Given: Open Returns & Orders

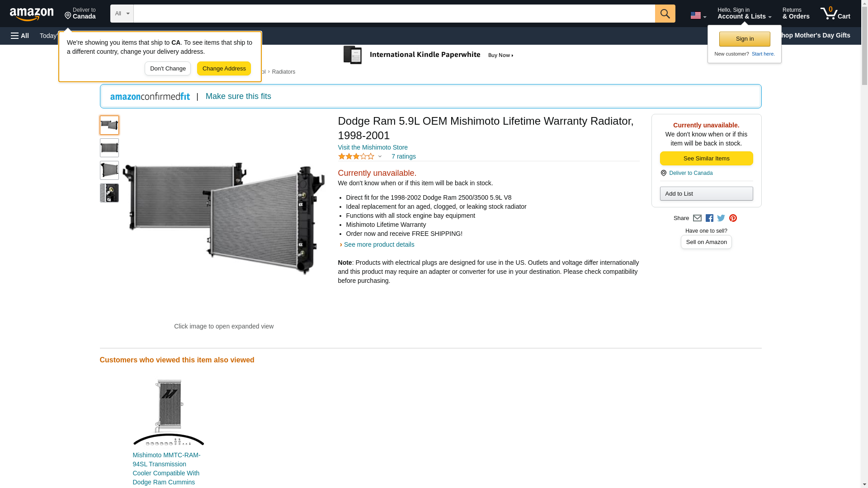Looking at the screenshot, I should tap(796, 14).
